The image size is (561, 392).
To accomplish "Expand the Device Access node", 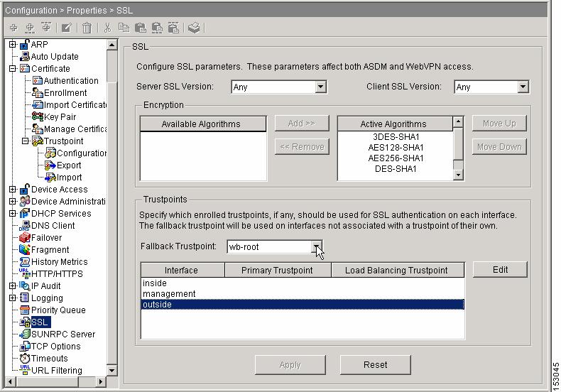I will [x=13, y=189].
